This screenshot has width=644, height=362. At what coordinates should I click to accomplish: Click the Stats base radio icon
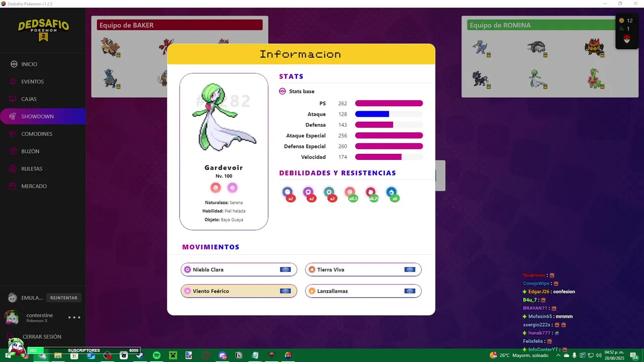coord(282,92)
